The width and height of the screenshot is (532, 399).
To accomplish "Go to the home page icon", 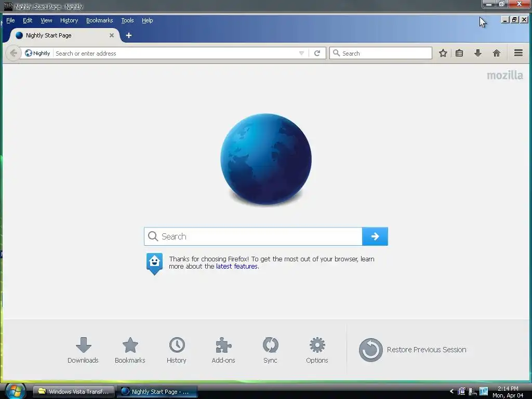I will pyautogui.click(x=496, y=54).
